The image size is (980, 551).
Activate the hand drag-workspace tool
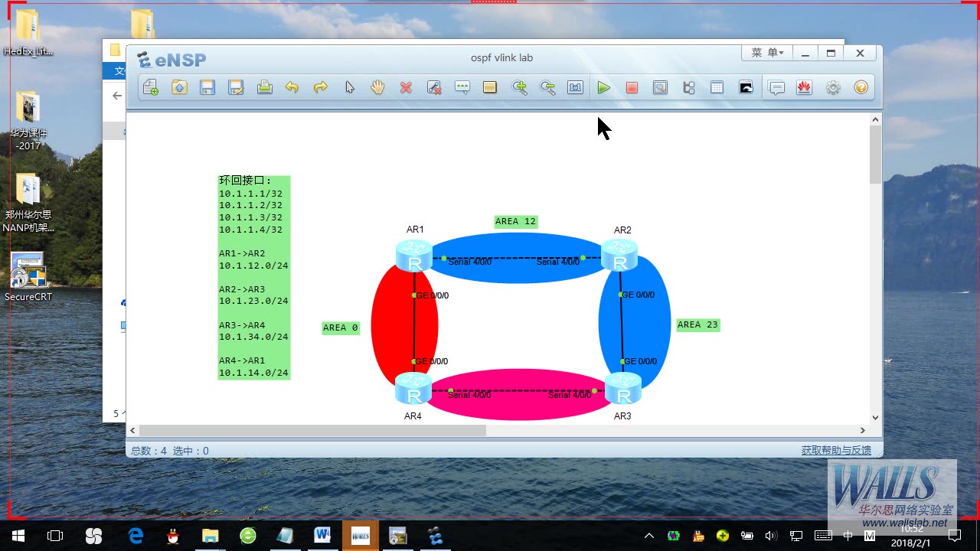point(377,88)
